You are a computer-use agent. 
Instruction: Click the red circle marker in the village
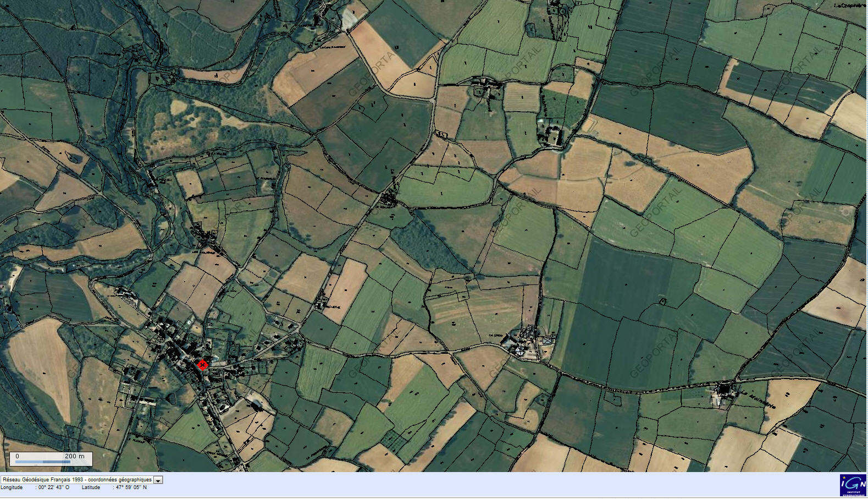tap(202, 365)
